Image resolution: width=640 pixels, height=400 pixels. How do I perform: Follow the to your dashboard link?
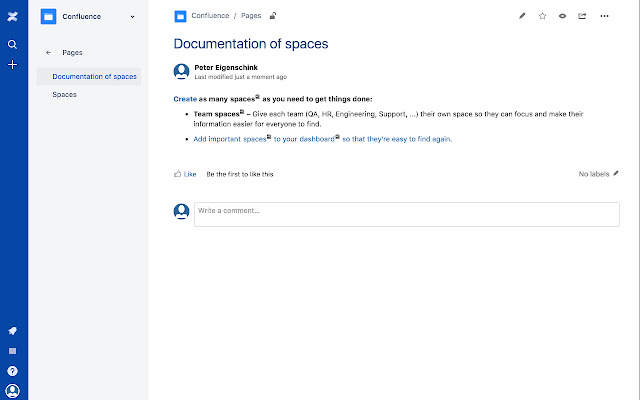(304, 139)
